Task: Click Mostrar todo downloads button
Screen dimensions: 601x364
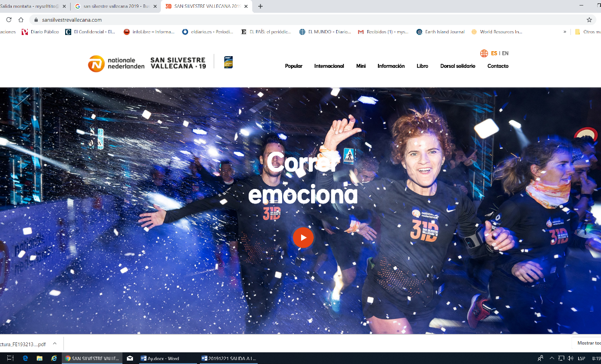Action: 587,343
